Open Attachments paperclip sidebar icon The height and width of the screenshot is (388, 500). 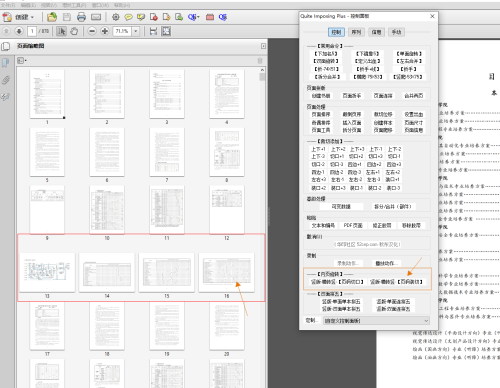pyautogui.click(x=6, y=80)
